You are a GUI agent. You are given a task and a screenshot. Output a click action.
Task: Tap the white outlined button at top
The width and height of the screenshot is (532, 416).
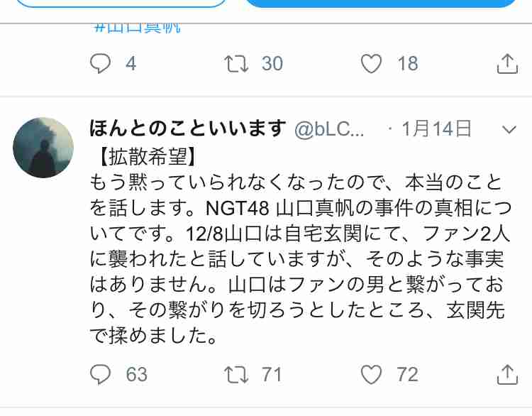coord(121,3)
